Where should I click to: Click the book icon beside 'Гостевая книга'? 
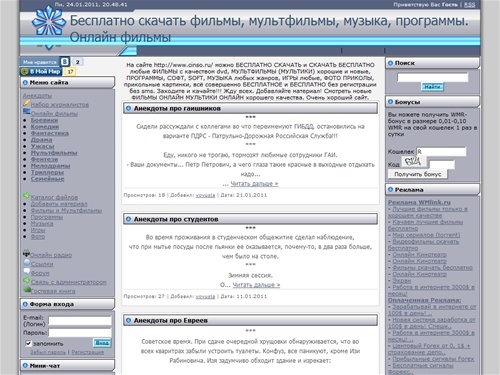coord(27,289)
